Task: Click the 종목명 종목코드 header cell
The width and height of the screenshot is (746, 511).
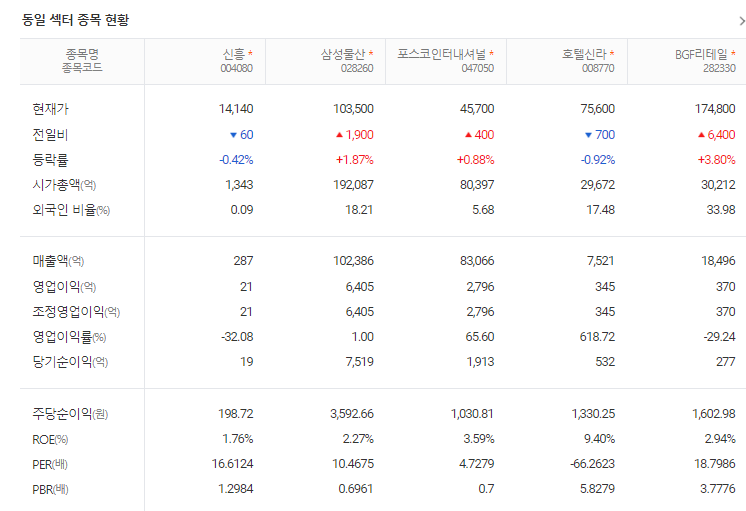Action: (82, 61)
